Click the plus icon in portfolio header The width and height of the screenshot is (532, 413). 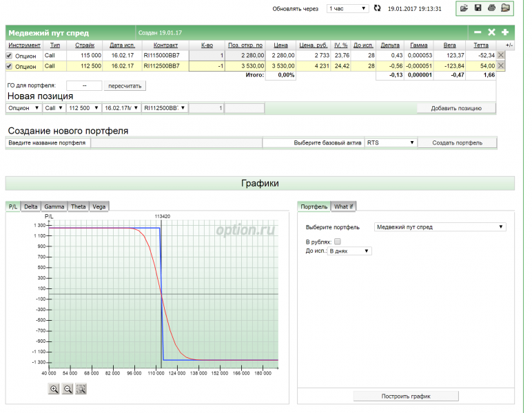[505, 32]
